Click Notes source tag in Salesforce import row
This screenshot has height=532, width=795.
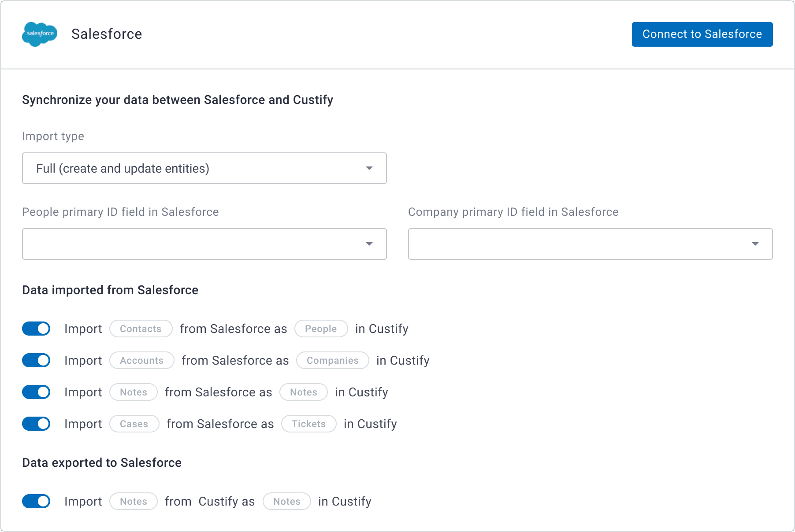(x=133, y=392)
